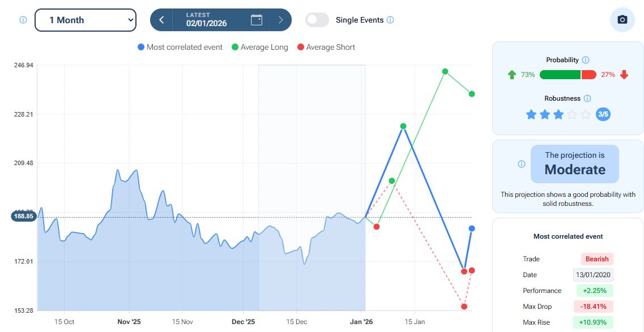Toggle Most correlated event legend series

(x=180, y=47)
